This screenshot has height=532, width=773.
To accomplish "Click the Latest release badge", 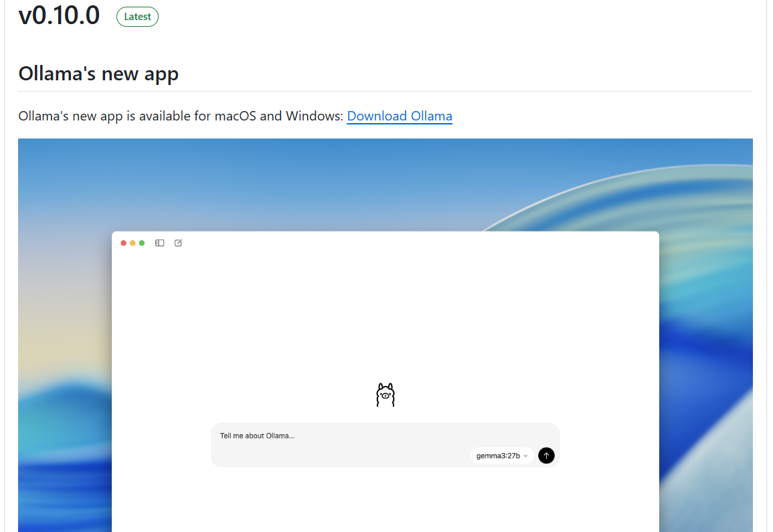I will [x=137, y=17].
